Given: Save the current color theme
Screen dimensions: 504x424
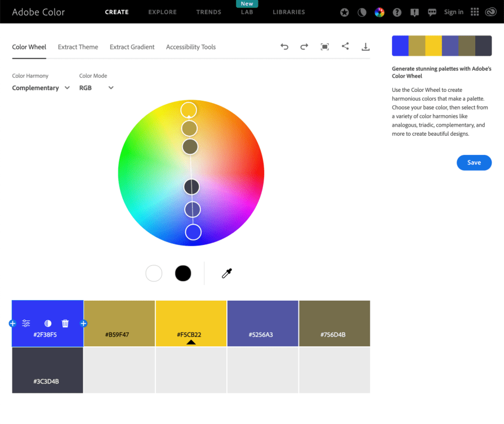Looking at the screenshot, I should (474, 162).
